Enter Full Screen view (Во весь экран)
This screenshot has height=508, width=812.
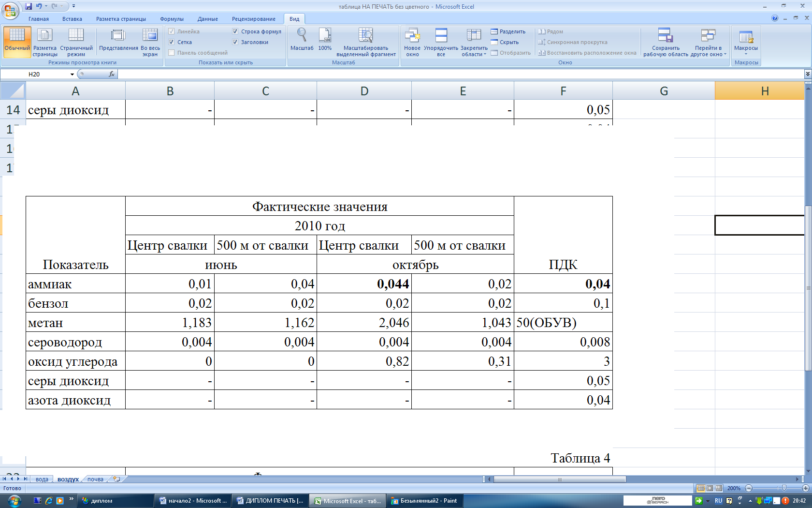[x=150, y=42]
